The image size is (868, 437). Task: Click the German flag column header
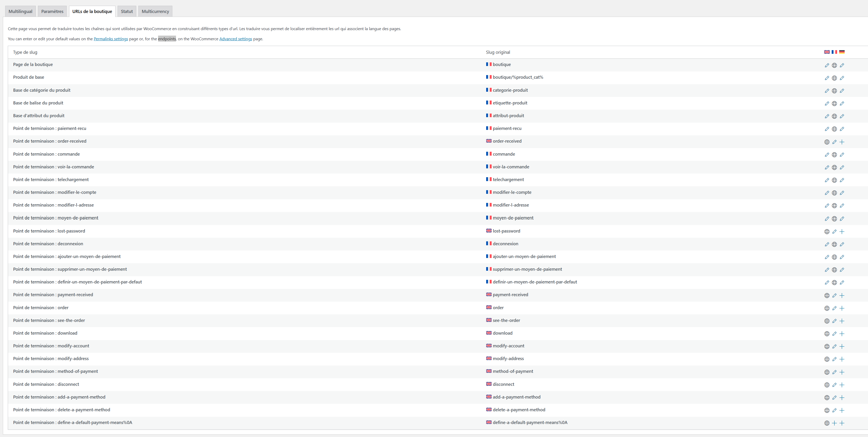coord(842,52)
